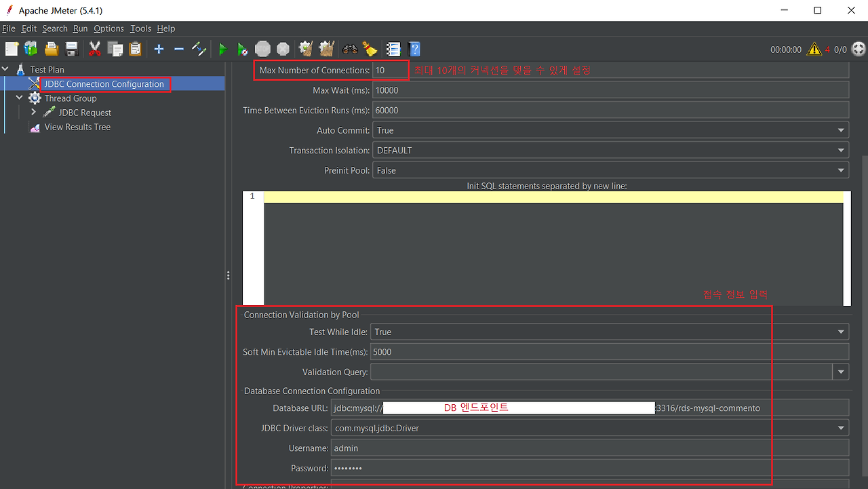Click the Max Wait (ms) field
The width and height of the screenshot is (868, 489).
tap(610, 90)
